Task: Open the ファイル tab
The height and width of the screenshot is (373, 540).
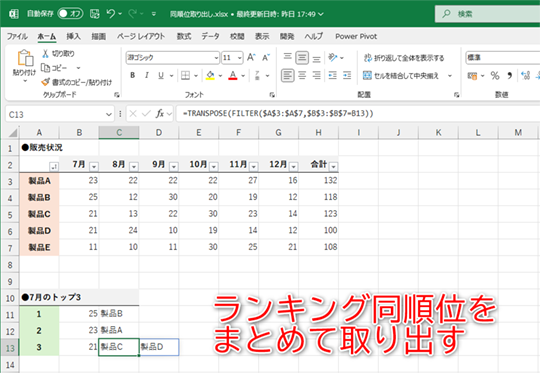Action: 17,36
